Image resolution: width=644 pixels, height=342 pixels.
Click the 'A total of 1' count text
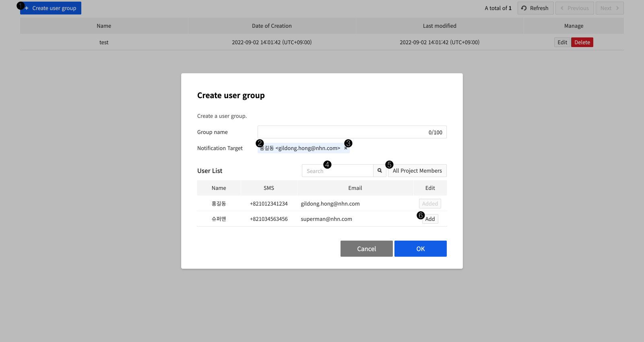point(498,8)
